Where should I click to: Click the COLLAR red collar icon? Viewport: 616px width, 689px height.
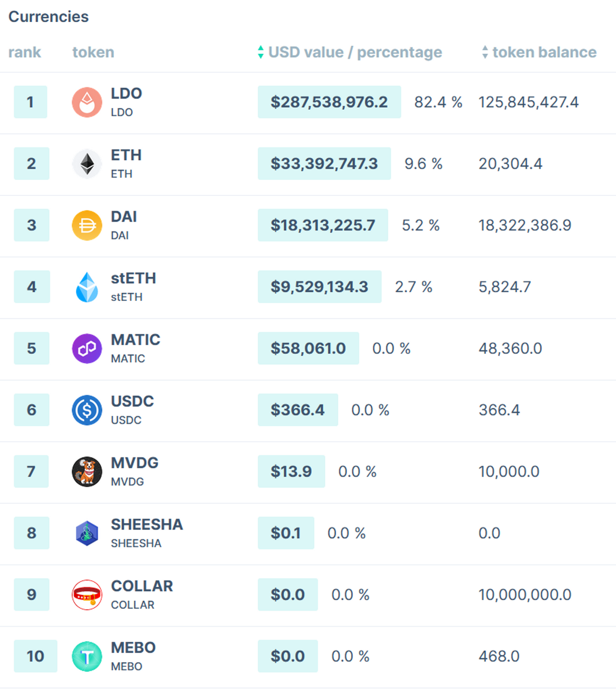[87, 595]
